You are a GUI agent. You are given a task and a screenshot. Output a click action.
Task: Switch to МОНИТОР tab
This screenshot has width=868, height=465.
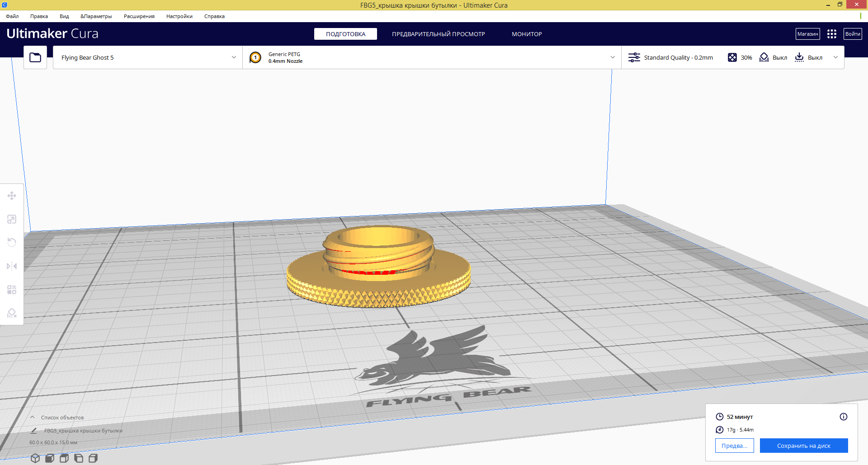point(527,34)
